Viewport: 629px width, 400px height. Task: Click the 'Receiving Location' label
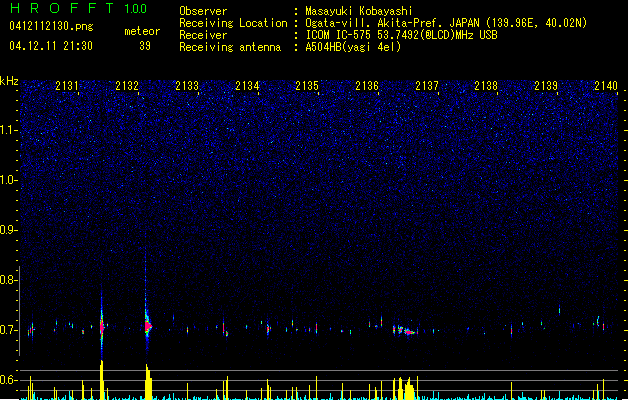[233, 23]
